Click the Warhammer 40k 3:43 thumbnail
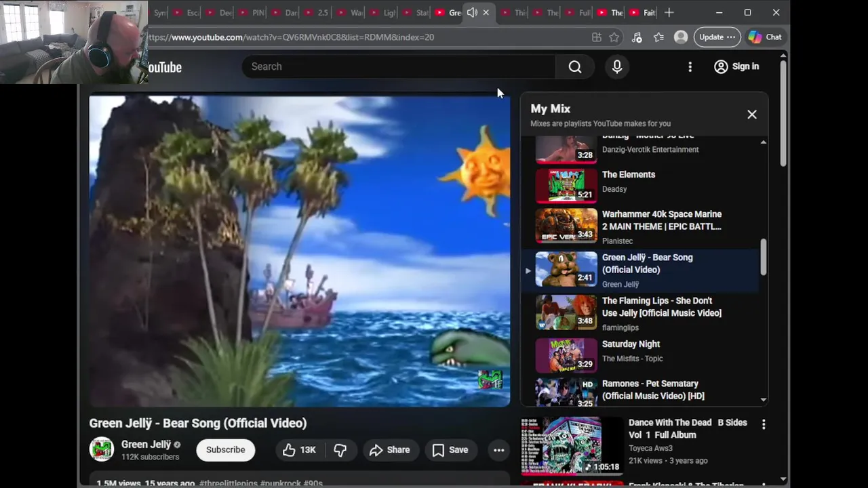868x488 pixels. point(566,226)
